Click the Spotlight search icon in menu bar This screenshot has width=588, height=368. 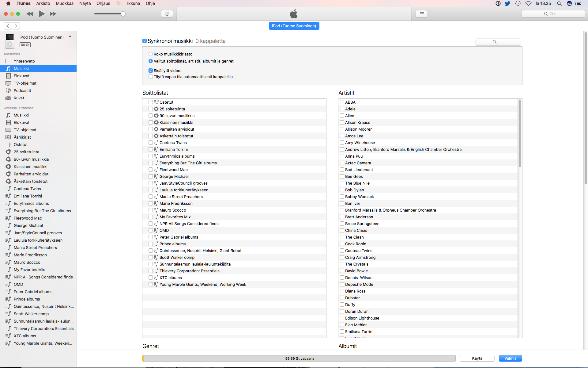[x=559, y=3]
